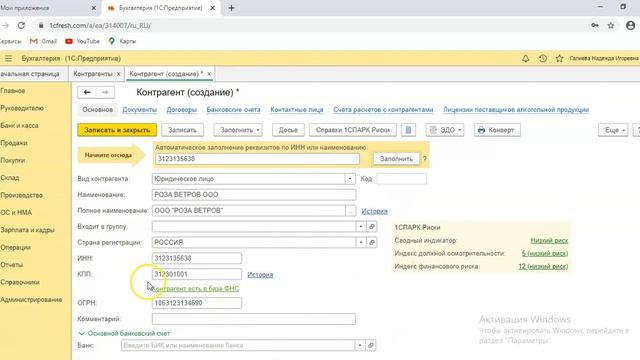Open Карты bookmark
640x360 pixels.
coord(122,41)
